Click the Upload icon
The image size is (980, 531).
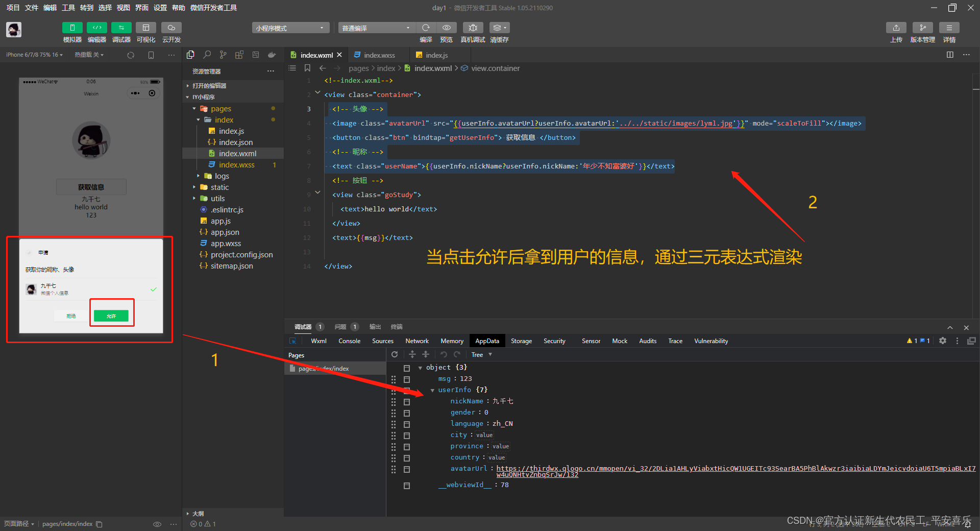(x=896, y=28)
